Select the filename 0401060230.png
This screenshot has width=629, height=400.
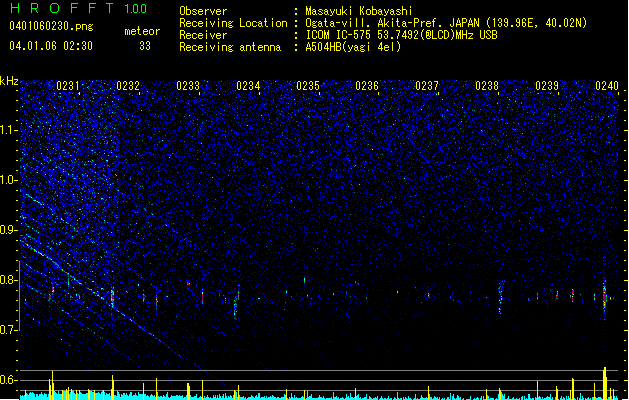click(51, 26)
